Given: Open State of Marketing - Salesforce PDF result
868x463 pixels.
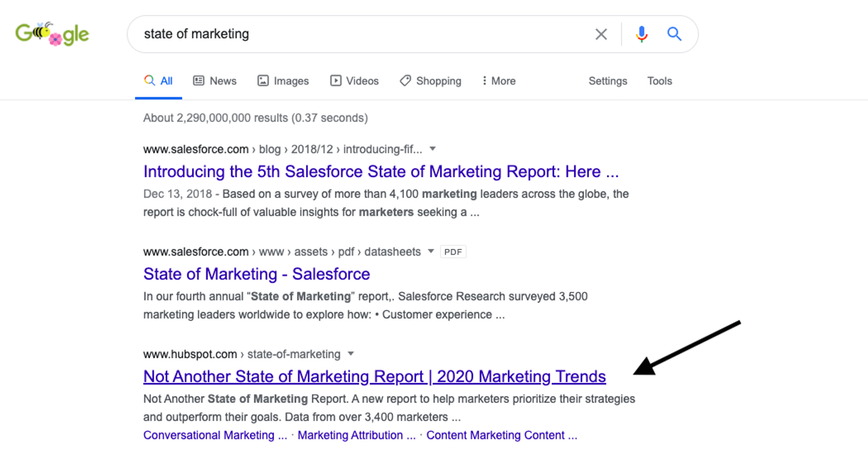Looking at the screenshot, I should tap(257, 274).
